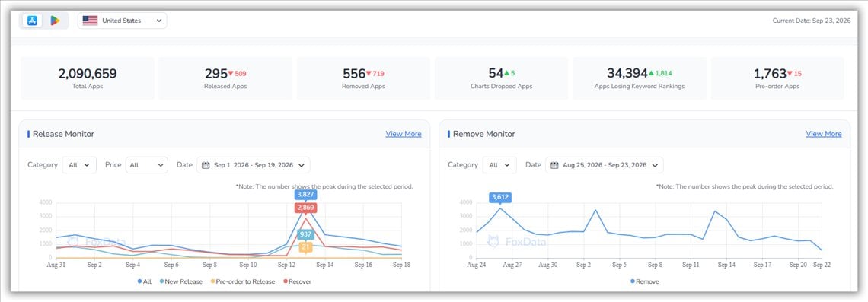Click the 1,763 pre-order value
The height and width of the screenshot is (302, 868).
click(770, 74)
